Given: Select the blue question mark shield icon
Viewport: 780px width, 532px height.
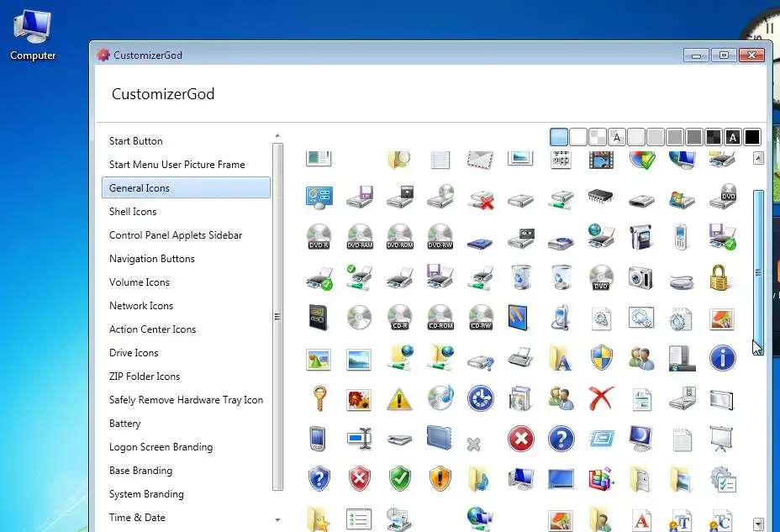Looking at the screenshot, I should [319, 479].
